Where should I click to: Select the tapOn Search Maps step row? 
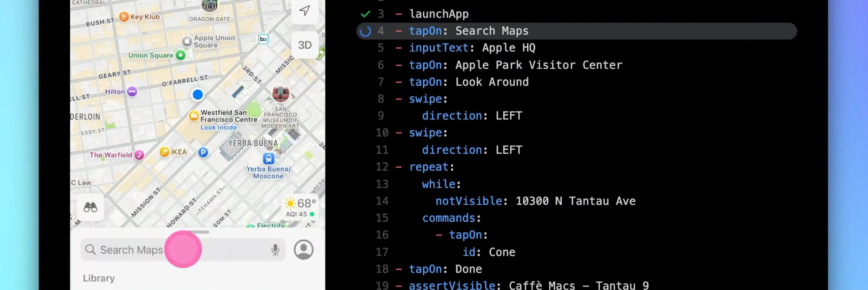(x=577, y=31)
